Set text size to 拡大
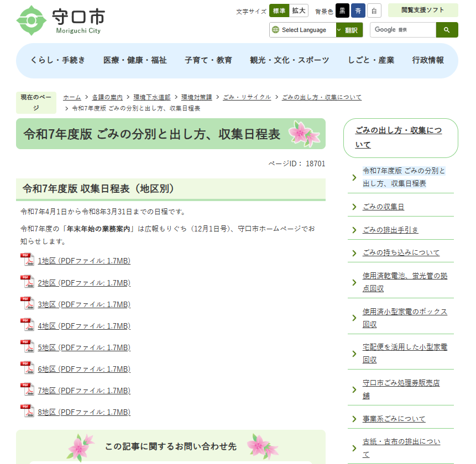 (299, 10)
